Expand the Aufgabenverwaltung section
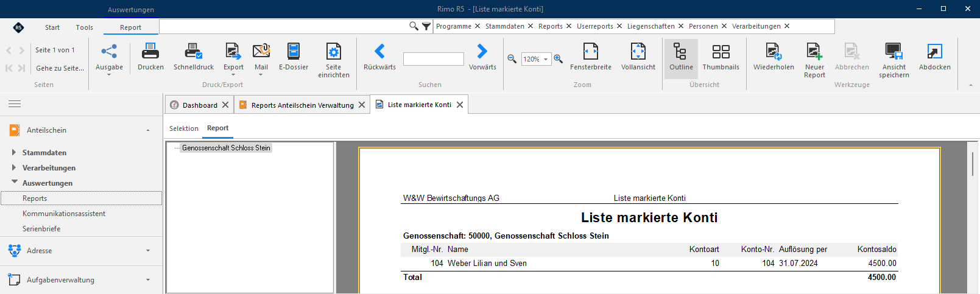This screenshot has height=294, width=980. point(148,280)
